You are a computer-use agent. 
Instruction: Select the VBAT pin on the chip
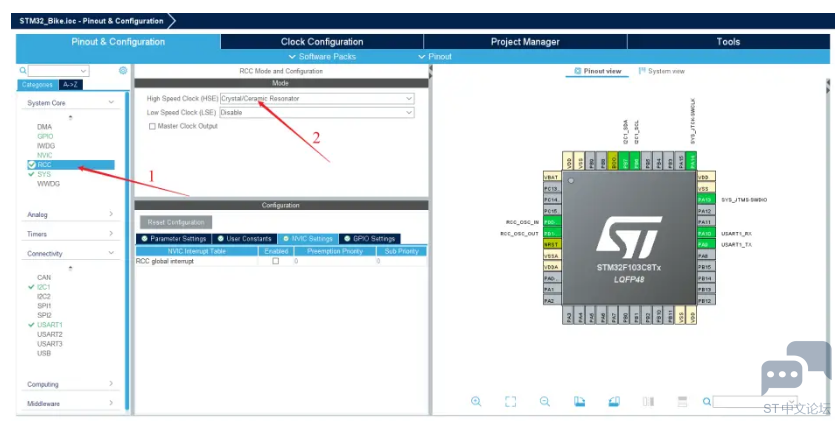[x=552, y=176]
